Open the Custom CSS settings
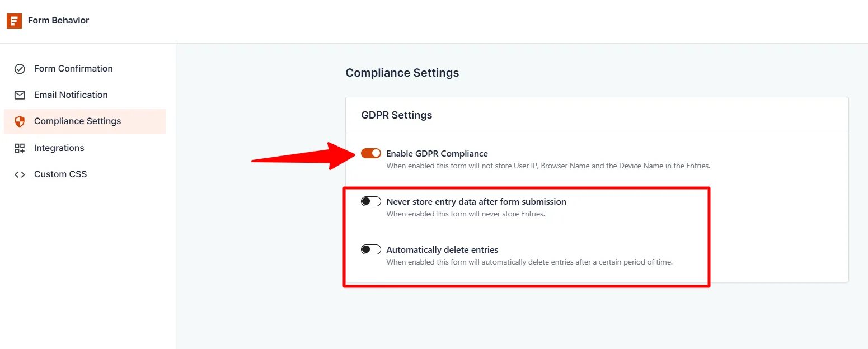 pos(60,174)
